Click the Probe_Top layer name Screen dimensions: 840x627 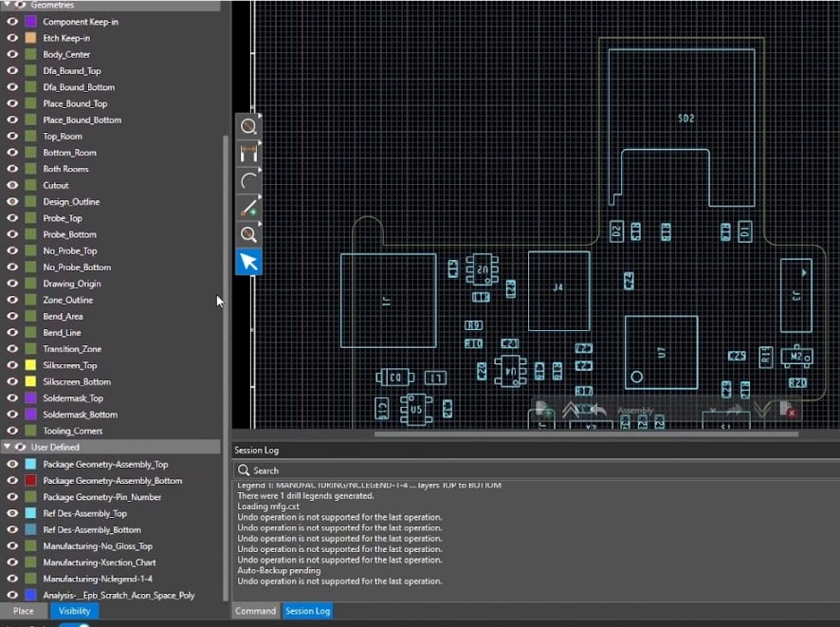(x=63, y=218)
